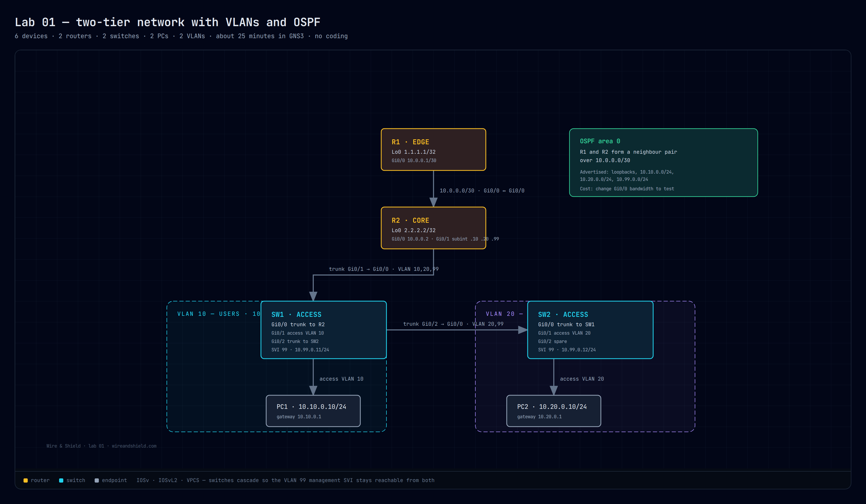Viewport: 866px width, 504px height.
Task: Click 'Gi0/0 trunk to R2' in SW1
Action: [x=298, y=324]
